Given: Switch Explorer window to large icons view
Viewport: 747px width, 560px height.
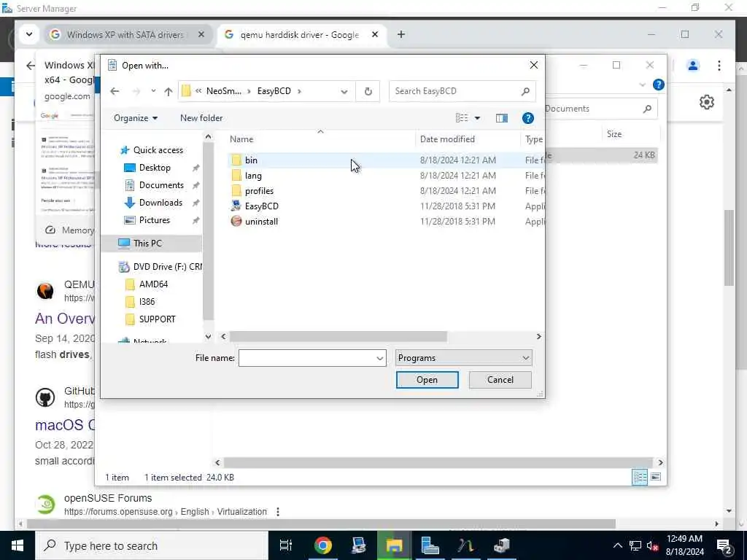Looking at the screenshot, I should (656, 477).
